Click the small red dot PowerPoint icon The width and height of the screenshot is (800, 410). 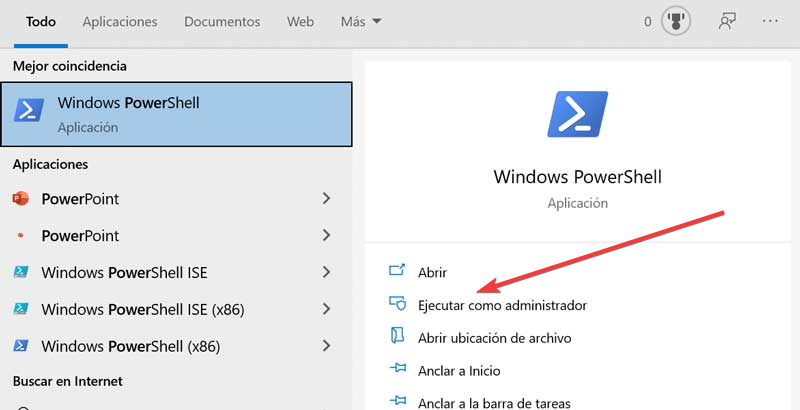pos(20,236)
